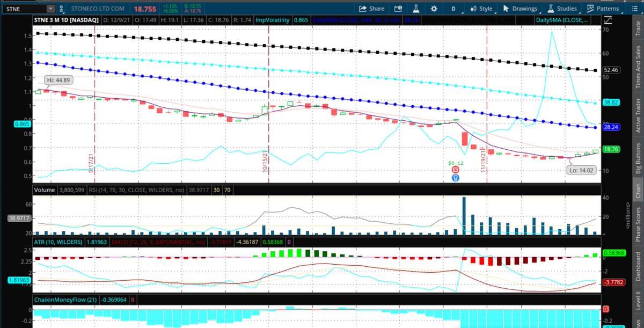Click the chart clock/alert icon
Screen dimensions: 644x328
coord(398,9)
